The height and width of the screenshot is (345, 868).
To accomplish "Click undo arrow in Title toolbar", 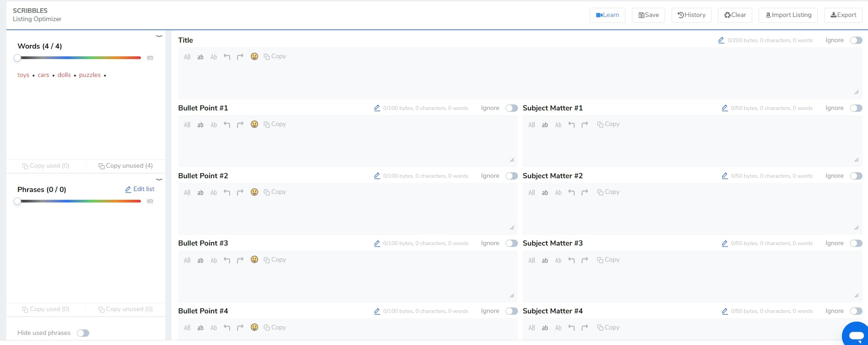I will 227,57.
